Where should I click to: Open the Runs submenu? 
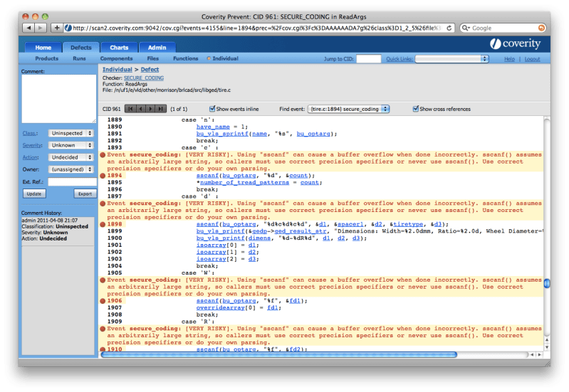click(x=79, y=58)
